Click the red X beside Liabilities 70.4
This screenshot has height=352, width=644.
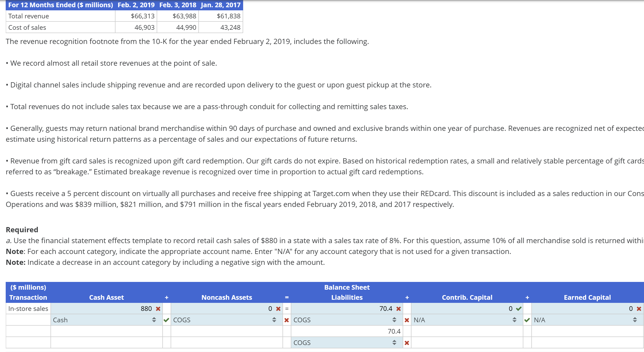click(398, 308)
